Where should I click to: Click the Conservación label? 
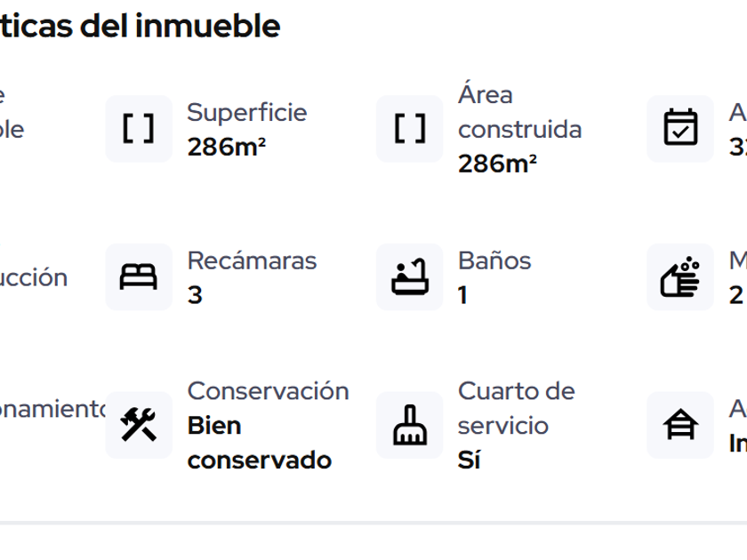268,391
